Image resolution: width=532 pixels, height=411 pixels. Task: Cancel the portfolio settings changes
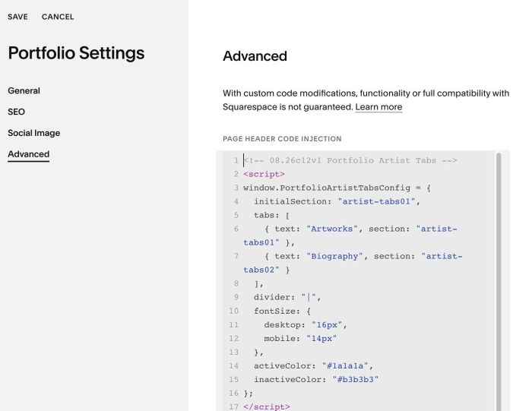tap(58, 17)
